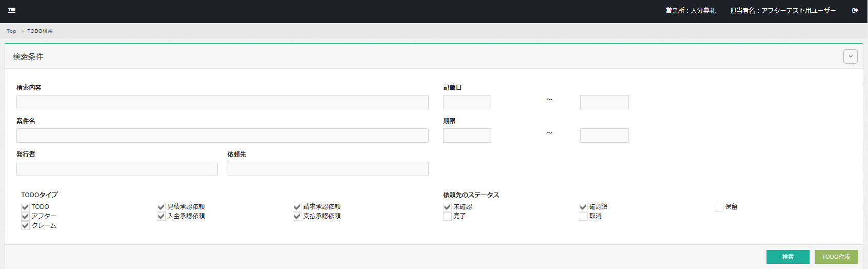Click the TODO作成 button
868x269 pixels.
[836, 257]
